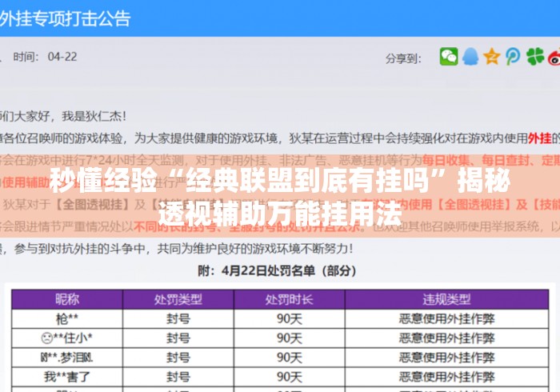Image resolution: width=560 pixels, height=392 pixels.
Task: Click 恶意使用外挂作弊 in the 枪** row
Action: click(446, 319)
